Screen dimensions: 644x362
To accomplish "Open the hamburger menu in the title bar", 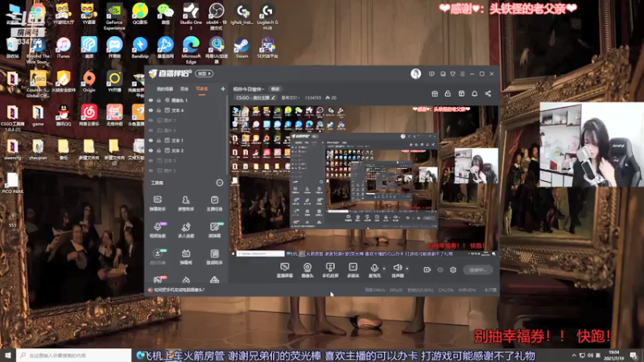I will (462, 74).
